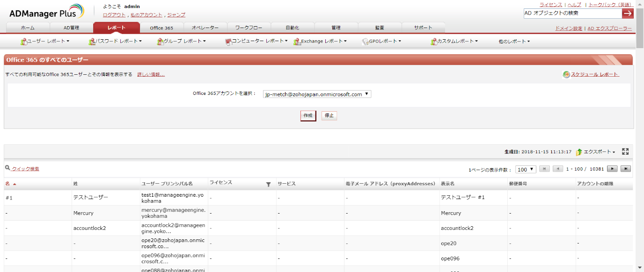Open the items-per-page dropdown showing 100
Screen dimensions: 644x272
point(526,169)
